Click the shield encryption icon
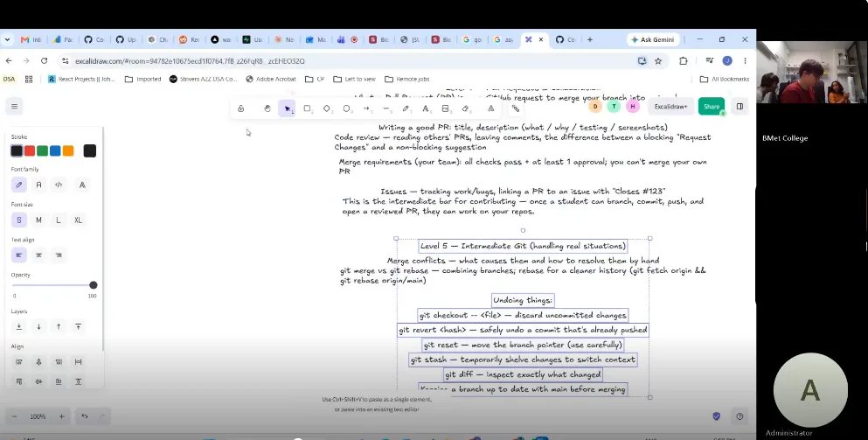This screenshot has width=868, height=440. [716, 416]
